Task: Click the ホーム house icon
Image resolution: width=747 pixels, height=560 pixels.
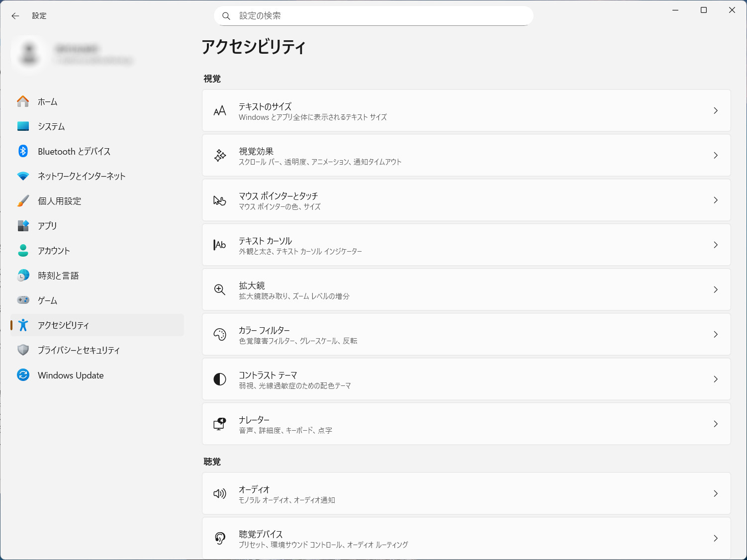Action: click(x=23, y=101)
